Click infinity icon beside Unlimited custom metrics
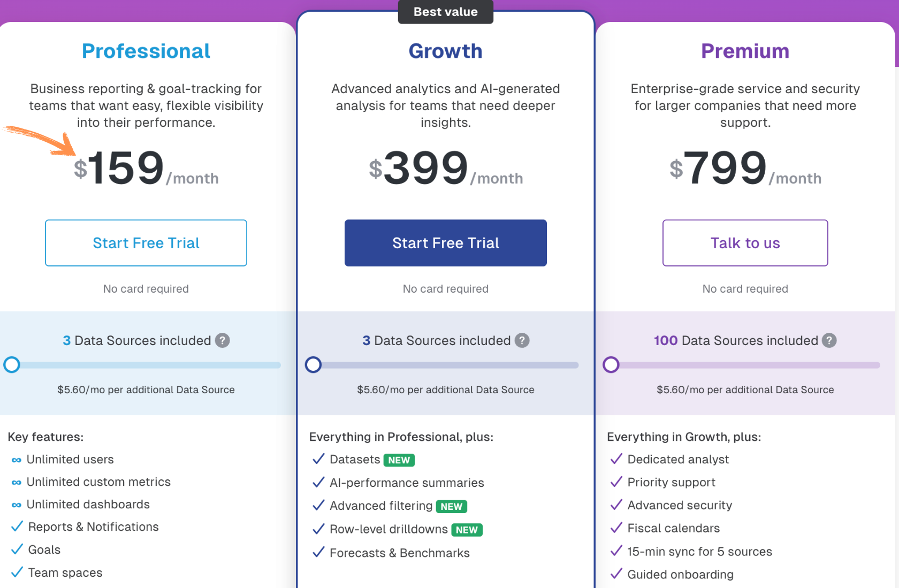The height and width of the screenshot is (588, 899). (17, 483)
